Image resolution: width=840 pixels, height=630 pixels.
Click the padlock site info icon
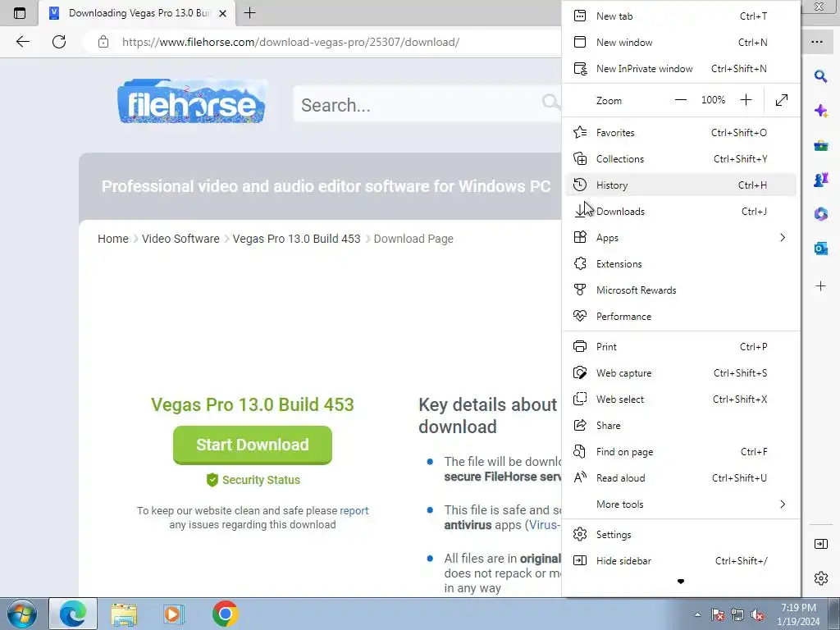click(x=103, y=42)
